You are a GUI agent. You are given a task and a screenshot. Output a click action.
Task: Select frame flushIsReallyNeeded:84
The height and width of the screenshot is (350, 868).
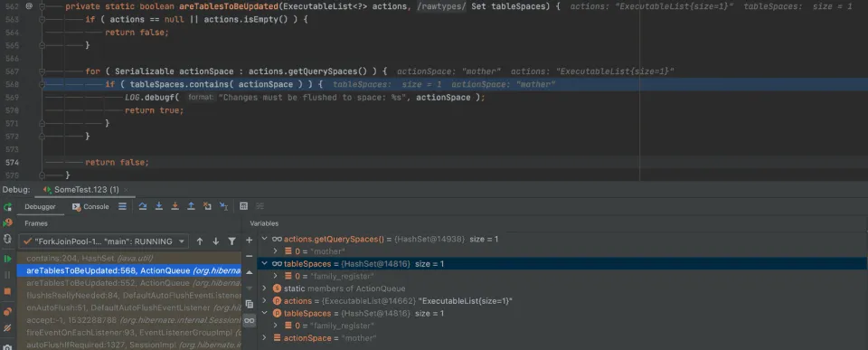[129, 295]
